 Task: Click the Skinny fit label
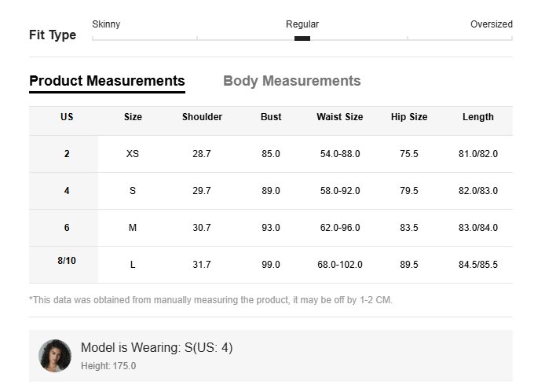point(106,24)
